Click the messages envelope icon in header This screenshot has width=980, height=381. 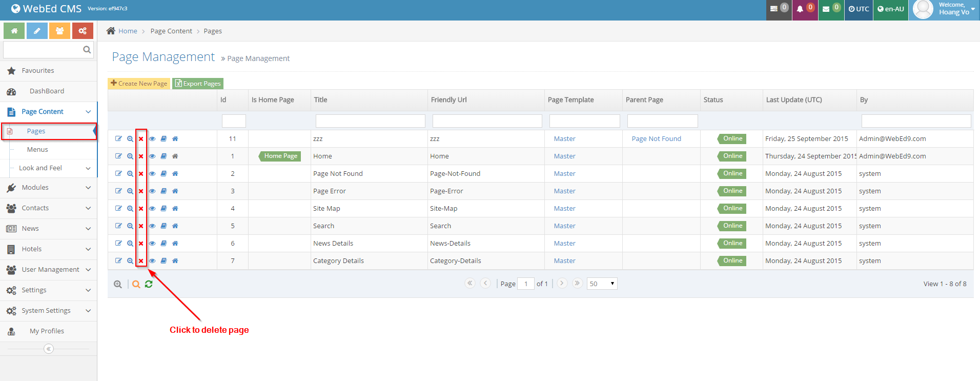(x=830, y=9)
